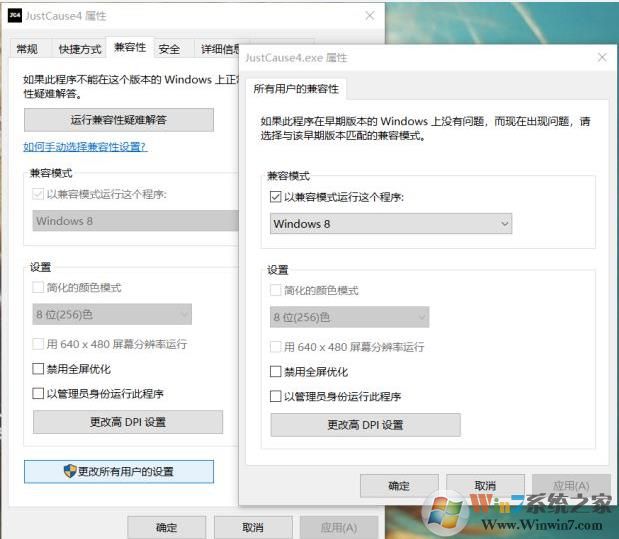Open the 快捷方式 tab
The image size is (619, 539).
[x=79, y=49]
